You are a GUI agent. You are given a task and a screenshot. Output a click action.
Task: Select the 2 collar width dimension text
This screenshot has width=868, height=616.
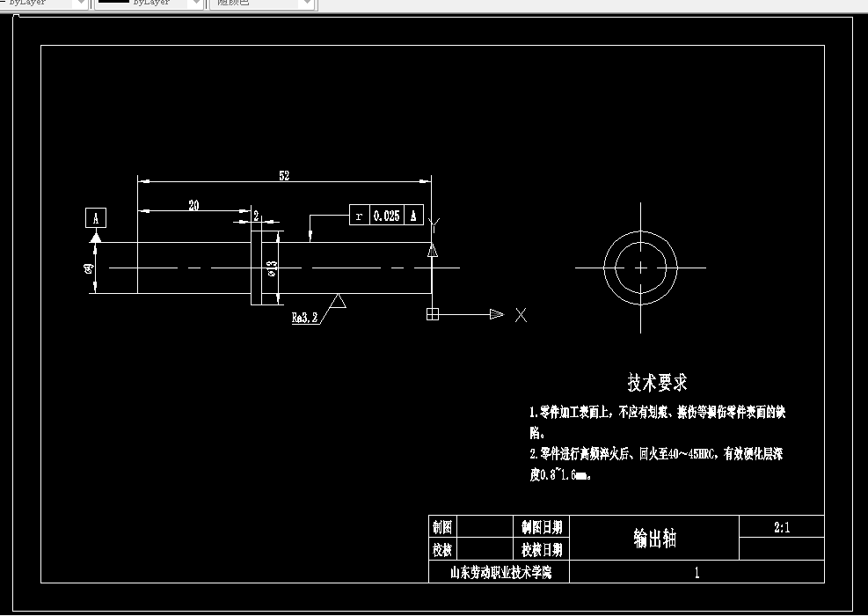pos(256,216)
